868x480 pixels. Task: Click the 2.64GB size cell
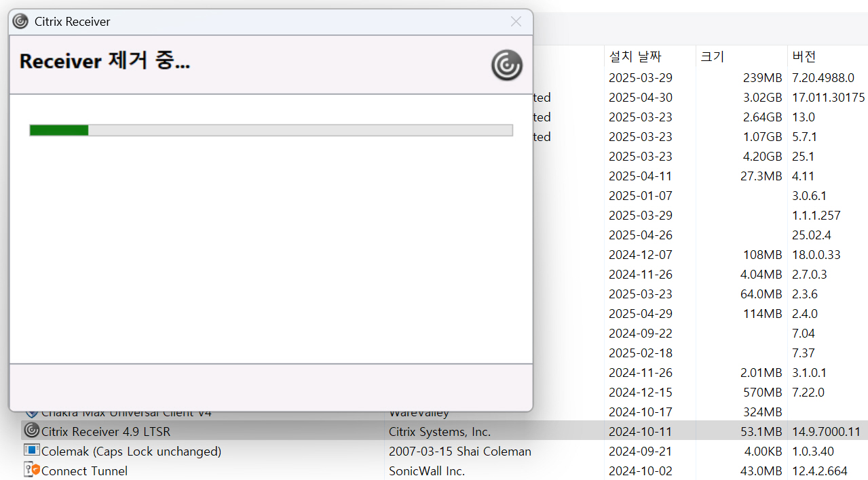(762, 117)
